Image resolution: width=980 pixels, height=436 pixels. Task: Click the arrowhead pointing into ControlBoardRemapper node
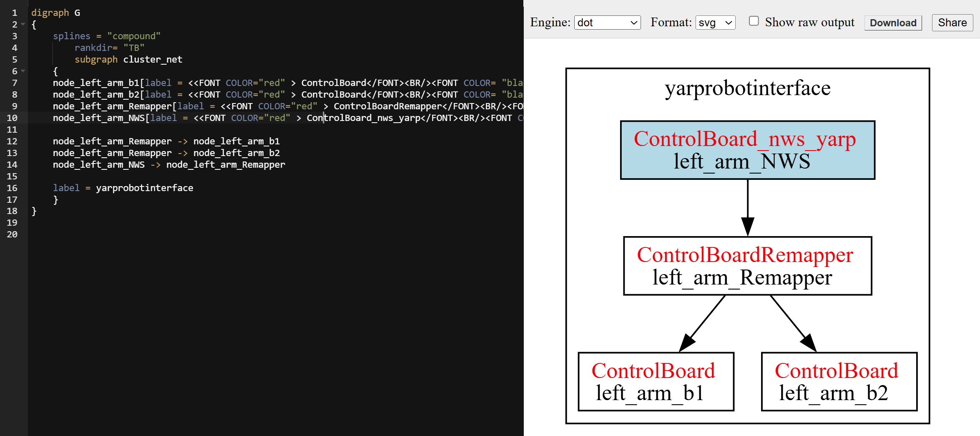(x=747, y=227)
